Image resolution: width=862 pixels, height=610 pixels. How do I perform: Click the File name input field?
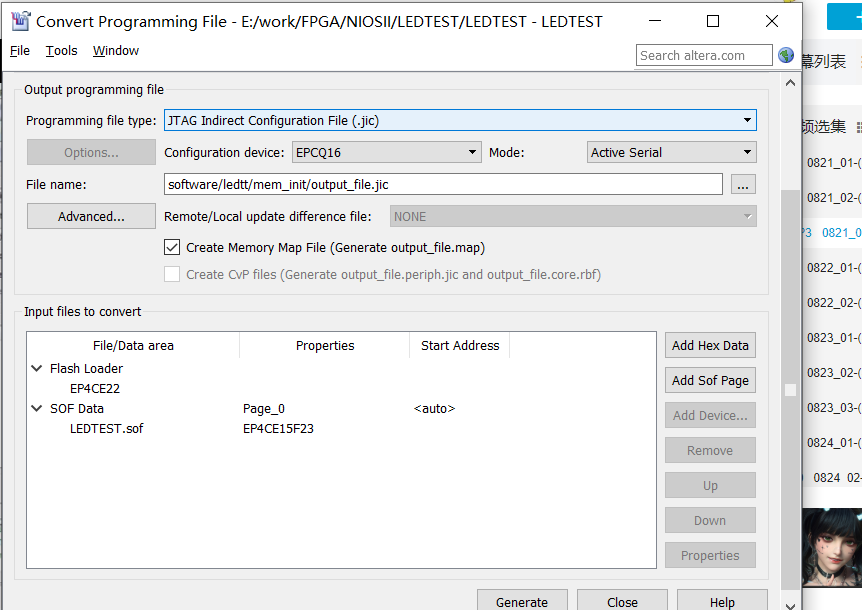(x=443, y=184)
